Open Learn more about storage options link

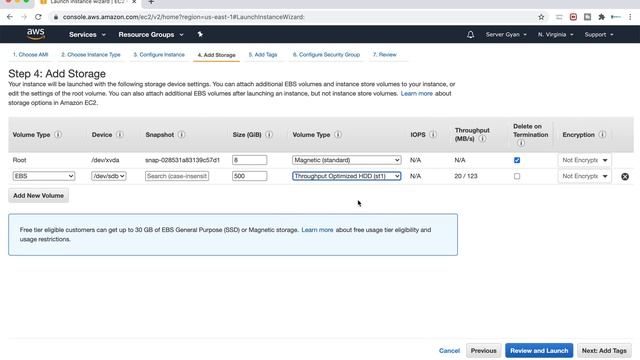tap(416, 93)
